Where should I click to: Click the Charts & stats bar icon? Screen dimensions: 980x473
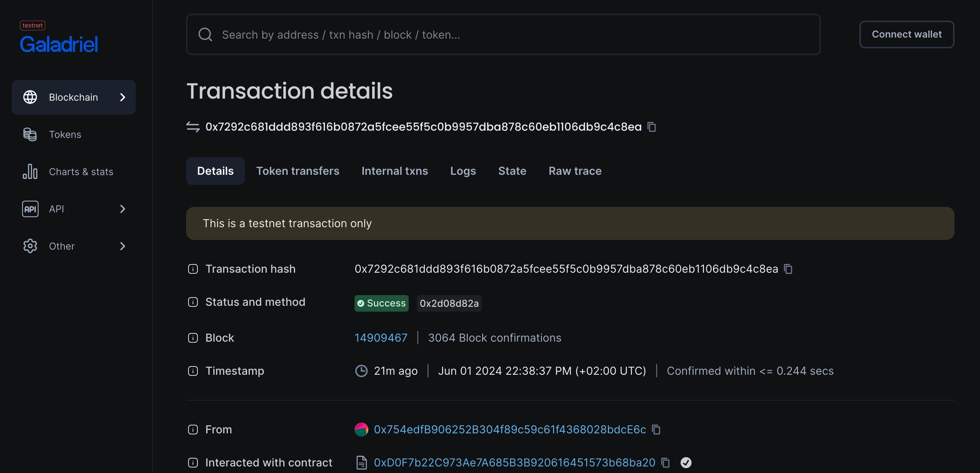click(30, 172)
